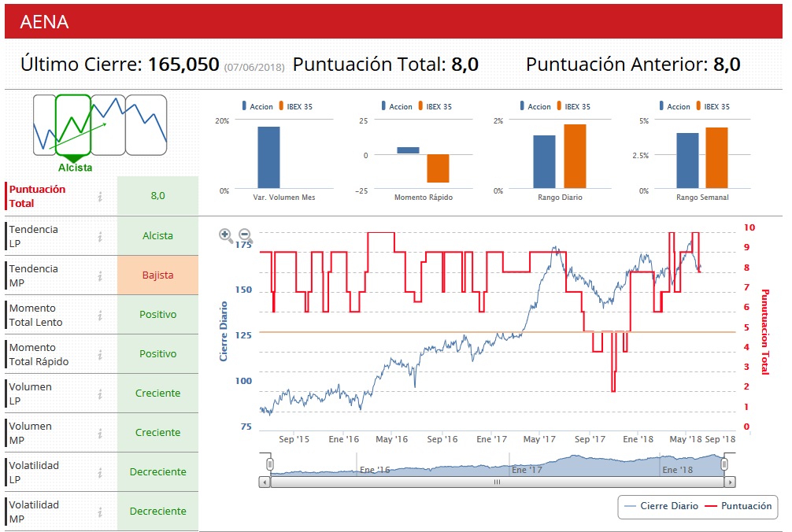Click the date 07/06/2018

[x=254, y=67]
